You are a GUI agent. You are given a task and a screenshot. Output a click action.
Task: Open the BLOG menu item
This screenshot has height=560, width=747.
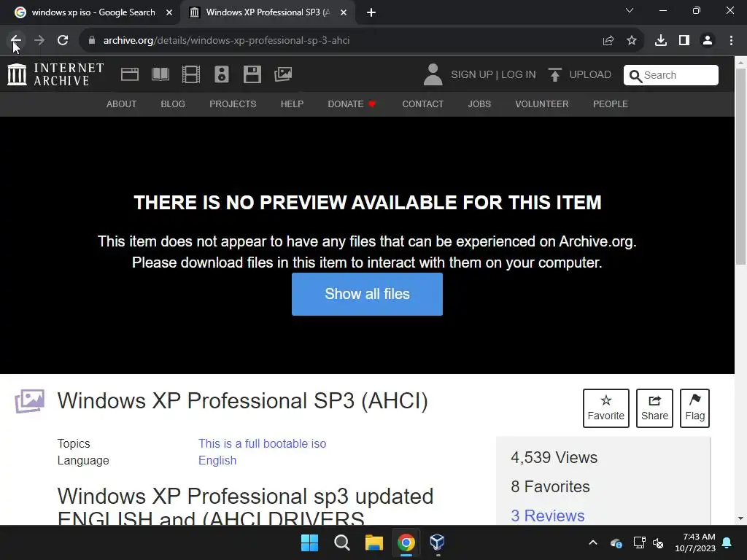(173, 104)
